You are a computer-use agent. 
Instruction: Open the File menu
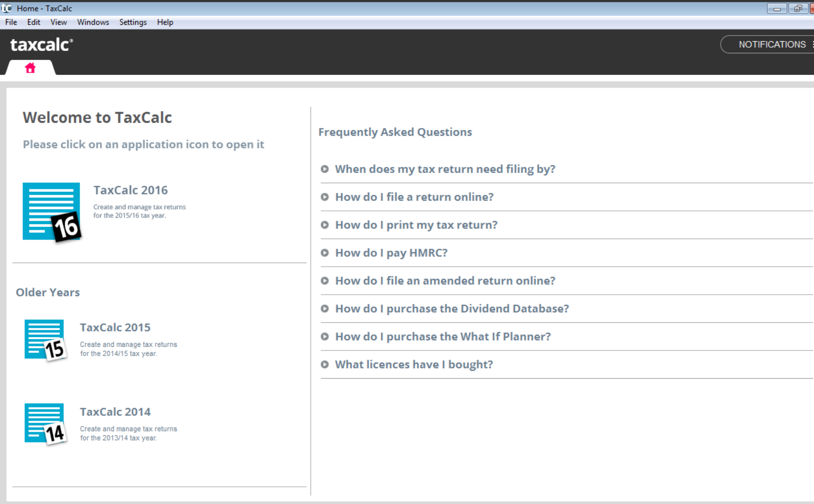point(11,22)
